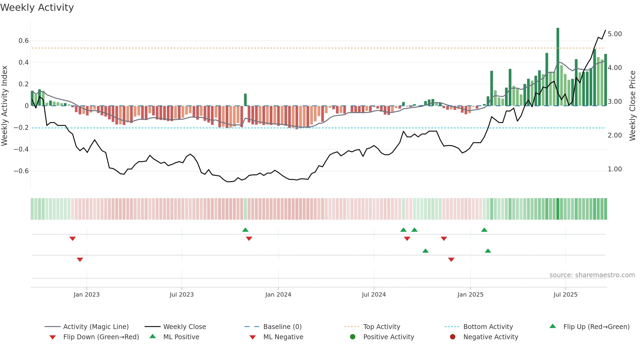Click the source: sharemaestro.com text
Viewport: 644px width, 362px height.
click(592, 275)
